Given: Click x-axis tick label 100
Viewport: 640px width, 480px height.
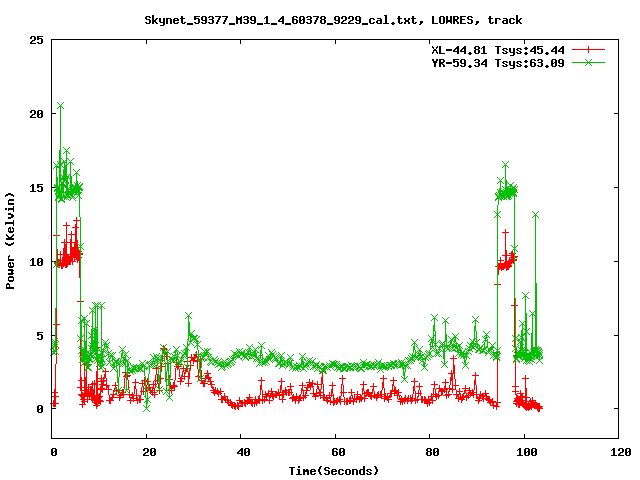Looking at the screenshot, I should (527, 452).
